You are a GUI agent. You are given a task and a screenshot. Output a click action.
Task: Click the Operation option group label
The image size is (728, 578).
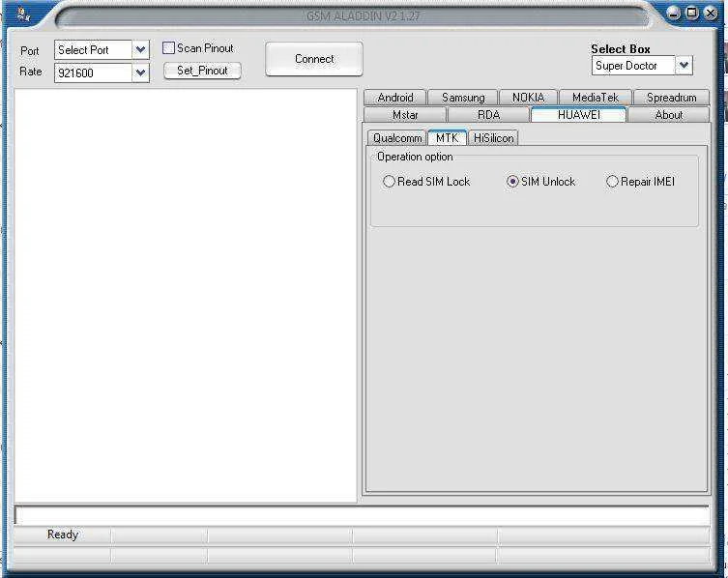tap(415, 157)
